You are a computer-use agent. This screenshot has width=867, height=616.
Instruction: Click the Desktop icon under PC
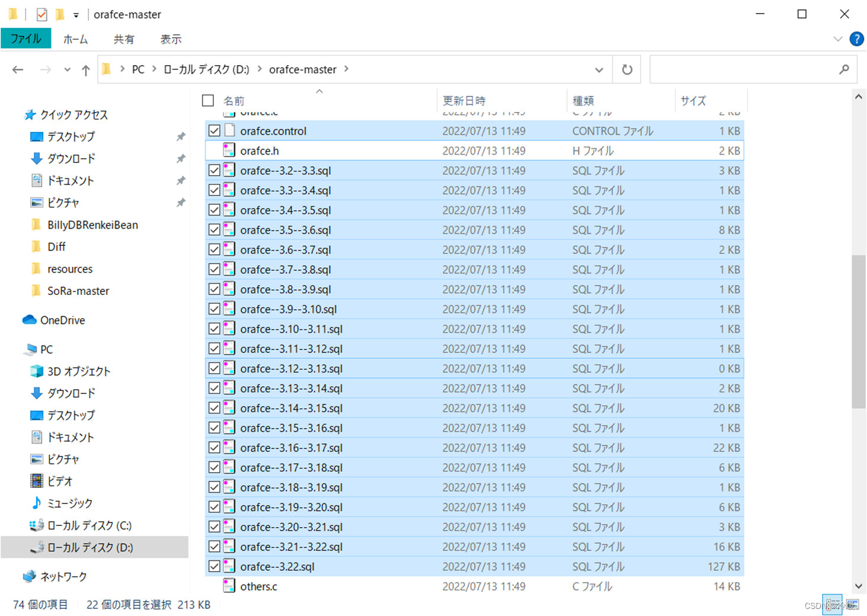37,415
